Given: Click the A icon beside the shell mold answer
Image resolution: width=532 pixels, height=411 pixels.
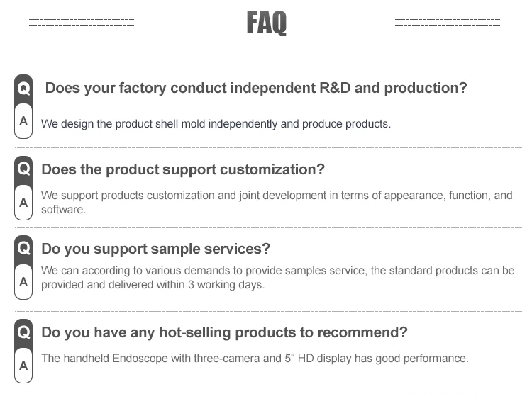Looking at the screenshot, I should tap(23, 121).
